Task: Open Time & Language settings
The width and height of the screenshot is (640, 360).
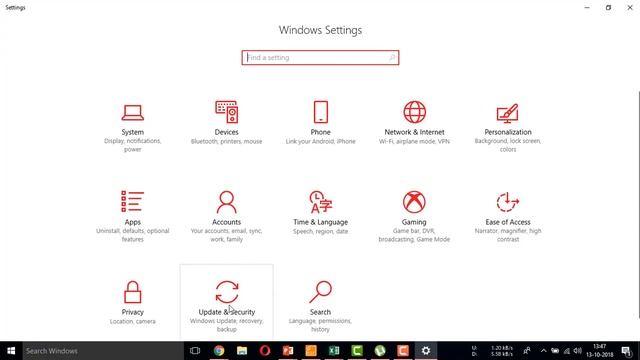Action: pyautogui.click(x=320, y=217)
